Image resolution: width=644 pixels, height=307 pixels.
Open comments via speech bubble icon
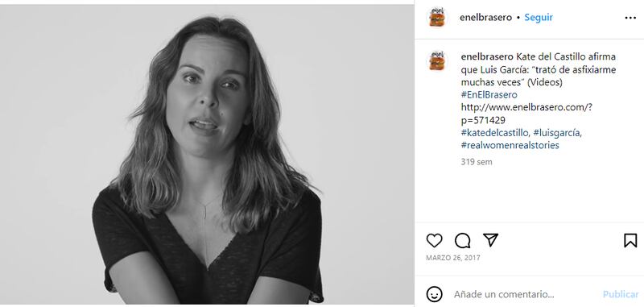[462, 240]
